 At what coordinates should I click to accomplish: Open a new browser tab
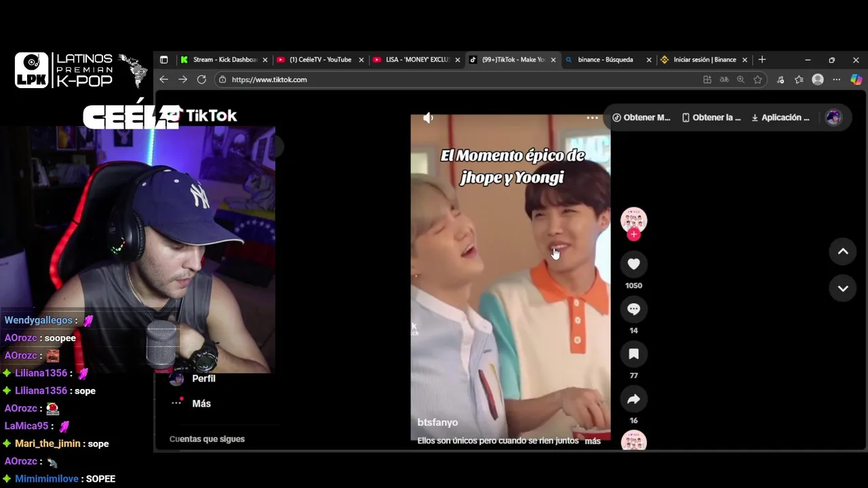point(762,60)
